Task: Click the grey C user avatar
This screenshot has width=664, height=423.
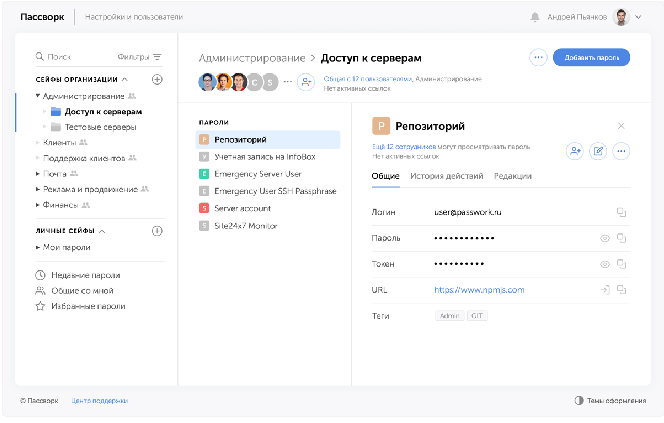Action: tap(255, 82)
